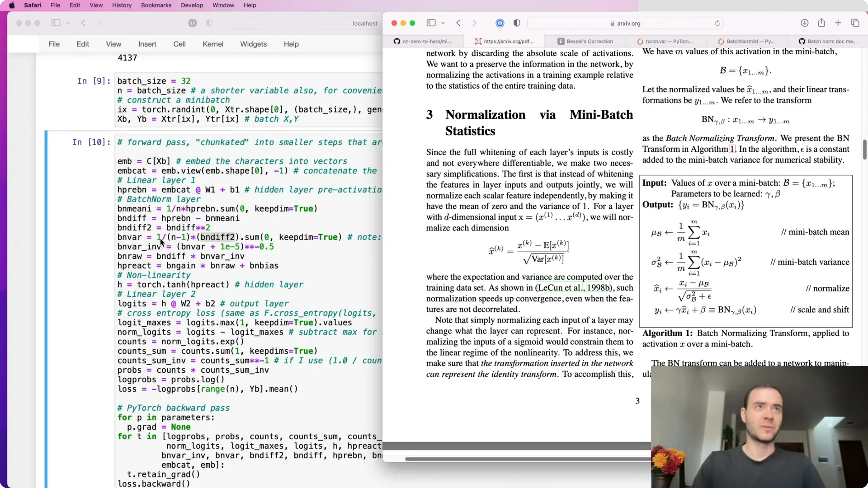Go forward in localhost Safari window
The image size is (868, 488).
[x=99, y=23]
